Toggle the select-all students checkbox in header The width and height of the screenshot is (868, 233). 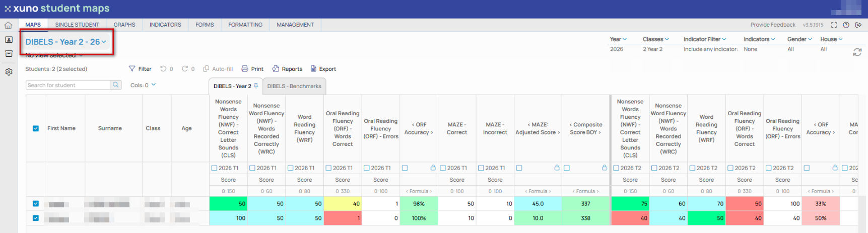click(36, 128)
